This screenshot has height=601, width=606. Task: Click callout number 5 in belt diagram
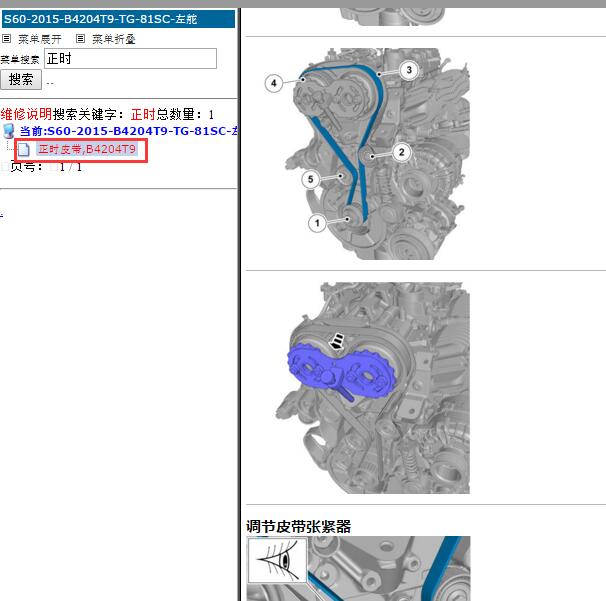pos(310,179)
